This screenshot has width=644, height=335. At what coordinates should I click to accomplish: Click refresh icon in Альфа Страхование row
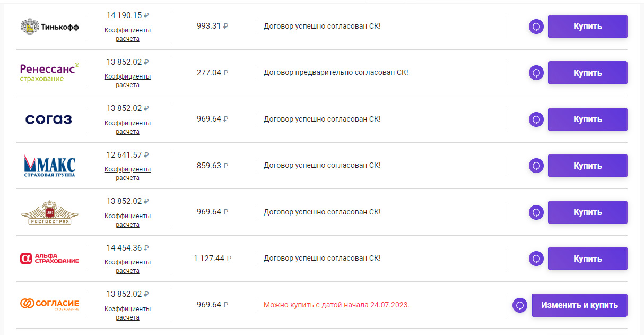[536, 259]
